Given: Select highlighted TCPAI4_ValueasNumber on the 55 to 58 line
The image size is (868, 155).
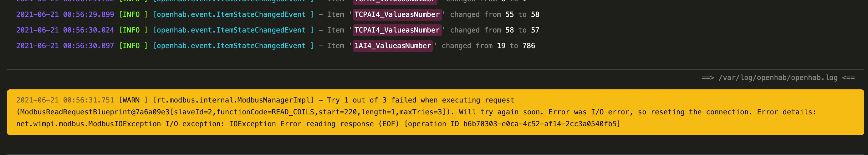Looking at the screenshot, I should 397,14.
